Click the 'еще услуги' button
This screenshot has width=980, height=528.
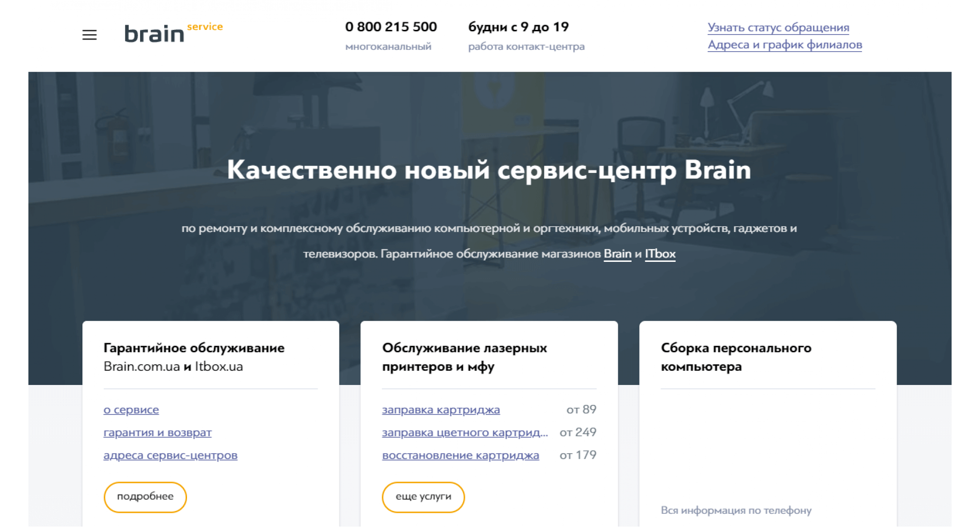[x=423, y=497]
